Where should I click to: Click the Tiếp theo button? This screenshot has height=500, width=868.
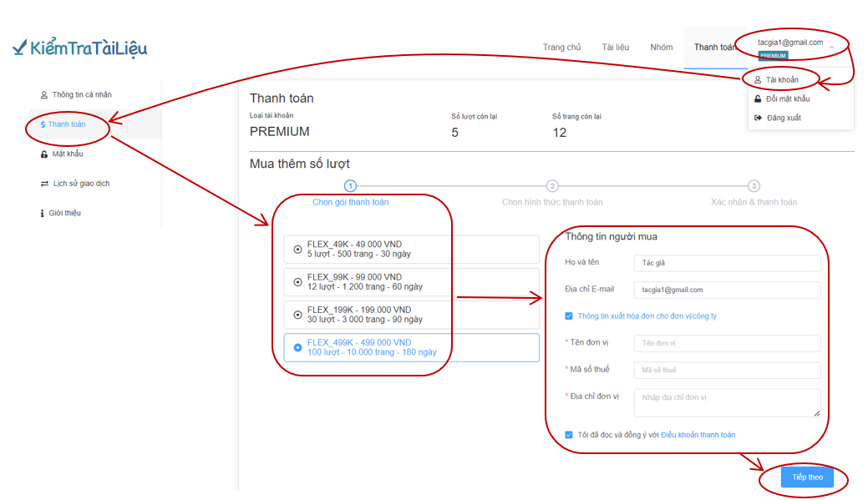(807, 477)
